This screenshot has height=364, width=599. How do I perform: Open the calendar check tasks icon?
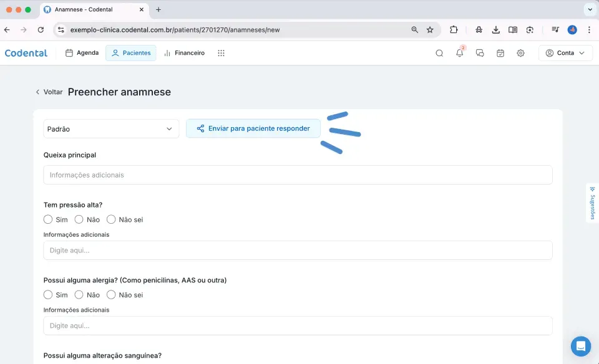pyautogui.click(x=500, y=53)
